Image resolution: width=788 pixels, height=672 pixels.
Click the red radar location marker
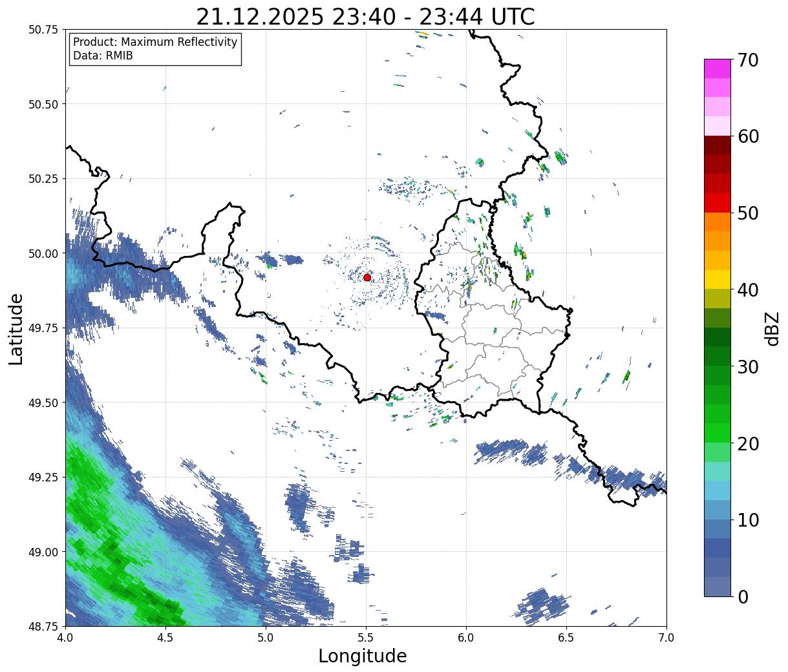367,277
